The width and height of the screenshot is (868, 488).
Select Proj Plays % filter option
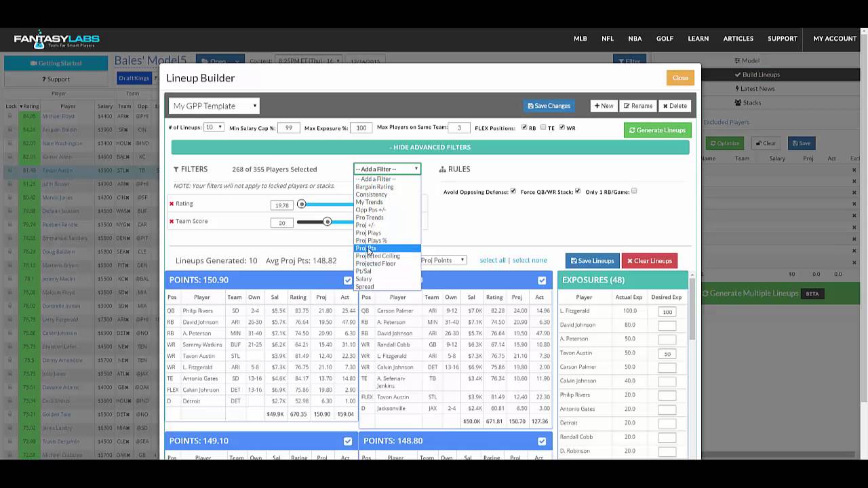pyautogui.click(x=371, y=241)
